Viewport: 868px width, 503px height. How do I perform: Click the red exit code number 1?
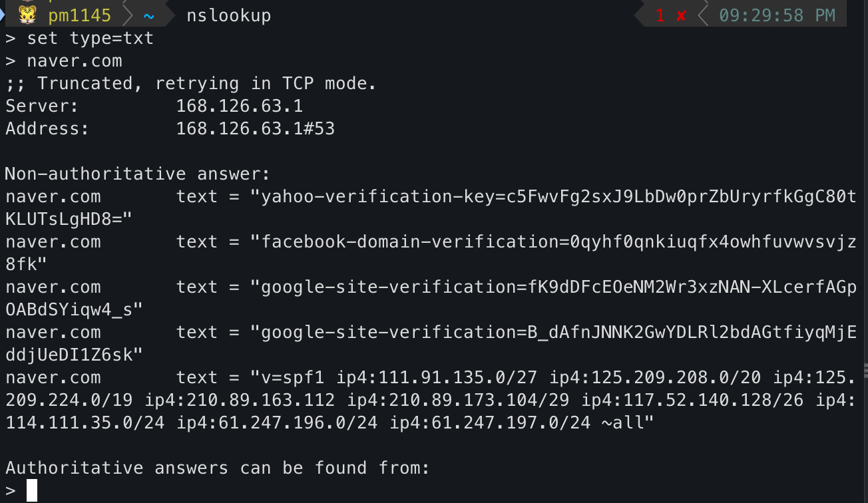point(660,15)
